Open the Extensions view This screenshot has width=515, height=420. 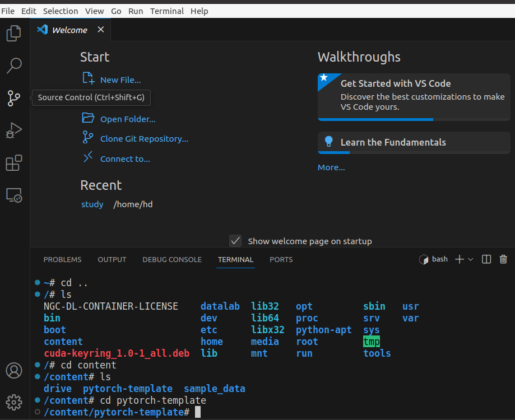tap(14, 163)
